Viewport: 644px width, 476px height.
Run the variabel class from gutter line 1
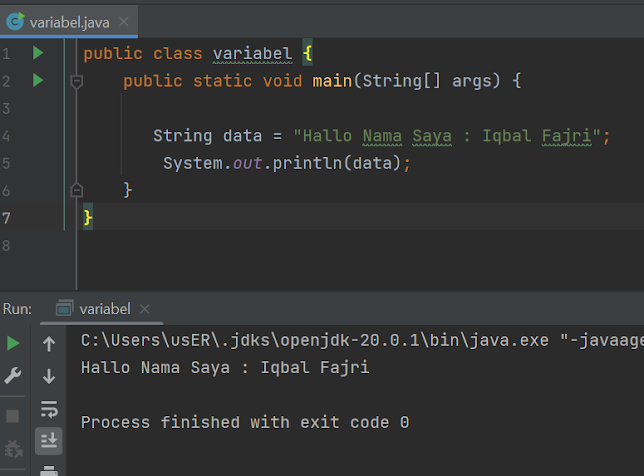[x=38, y=53]
